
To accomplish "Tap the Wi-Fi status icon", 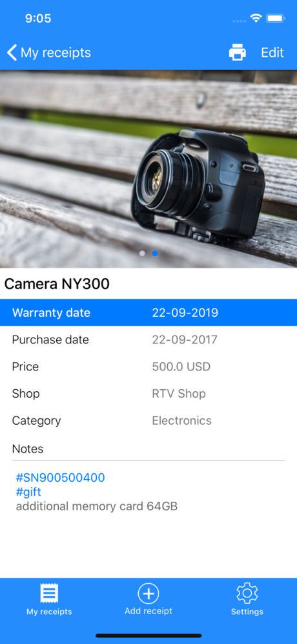I will [256, 18].
